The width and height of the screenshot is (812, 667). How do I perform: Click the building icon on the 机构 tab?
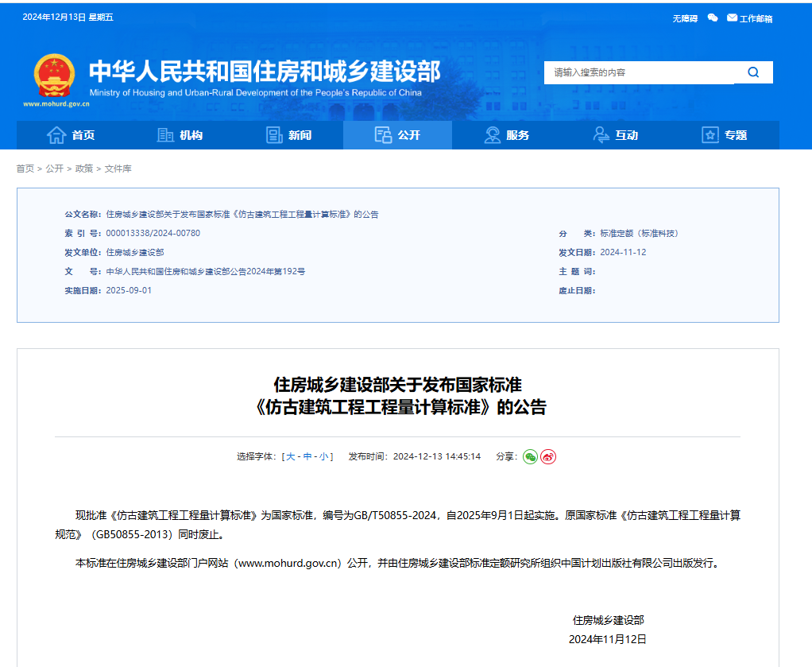164,135
